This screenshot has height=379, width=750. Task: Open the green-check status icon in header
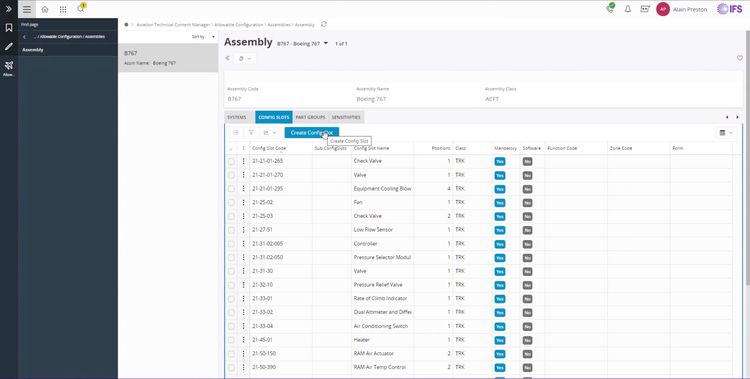pos(610,9)
